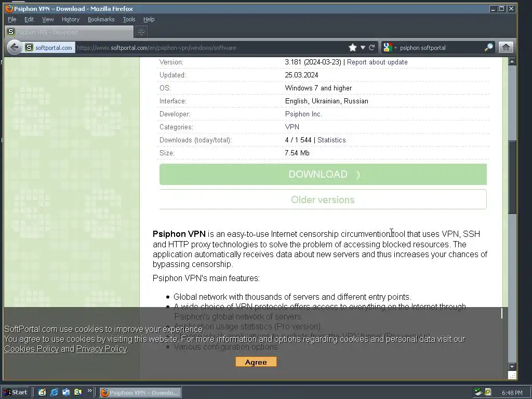This screenshot has width=532, height=399.
Task: Open the Bookmarks menu
Action: (x=101, y=19)
